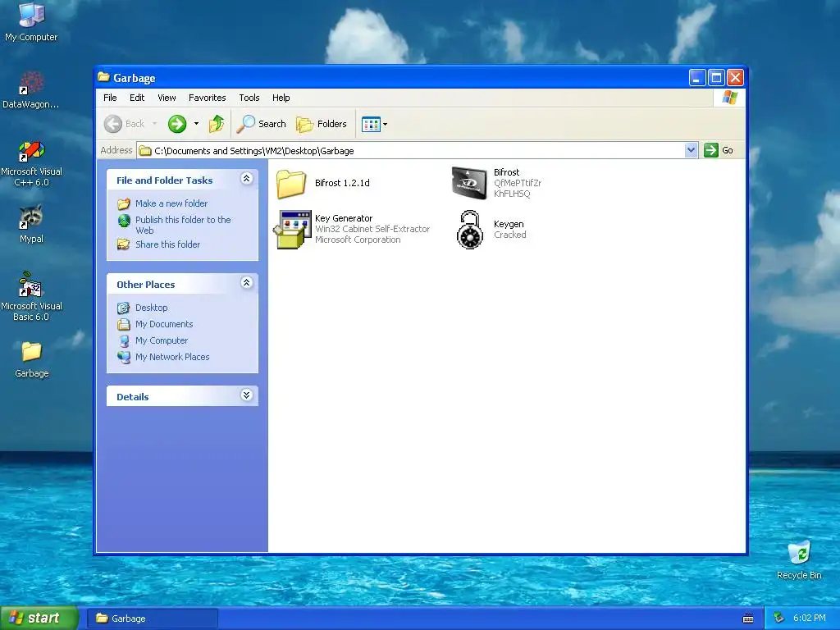Go to My Computer in Other Places
This screenshot has width=840, height=630.
(x=162, y=340)
